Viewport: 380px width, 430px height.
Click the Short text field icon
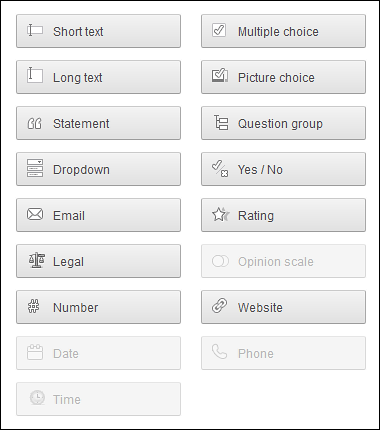point(35,30)
